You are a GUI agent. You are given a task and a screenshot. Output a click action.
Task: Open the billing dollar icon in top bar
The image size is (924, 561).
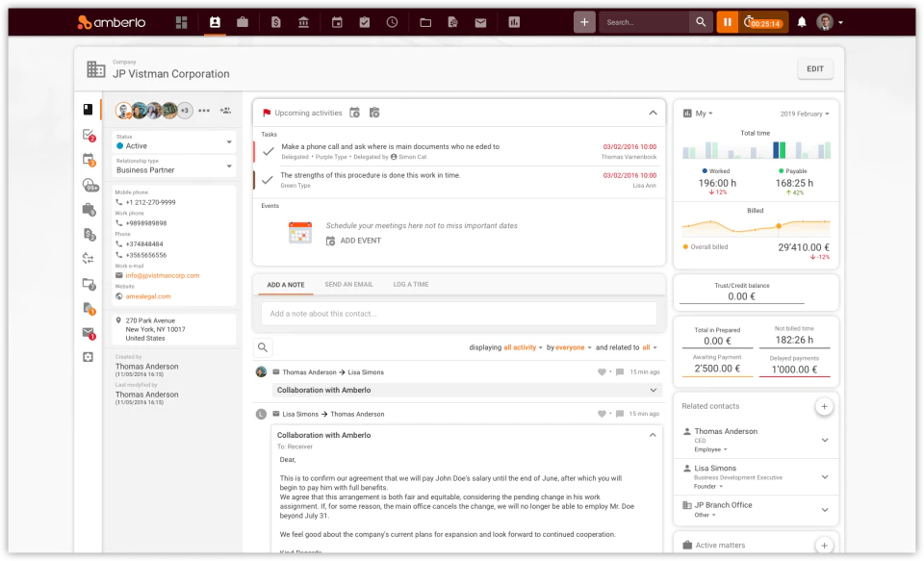click(x=276, y=22)
